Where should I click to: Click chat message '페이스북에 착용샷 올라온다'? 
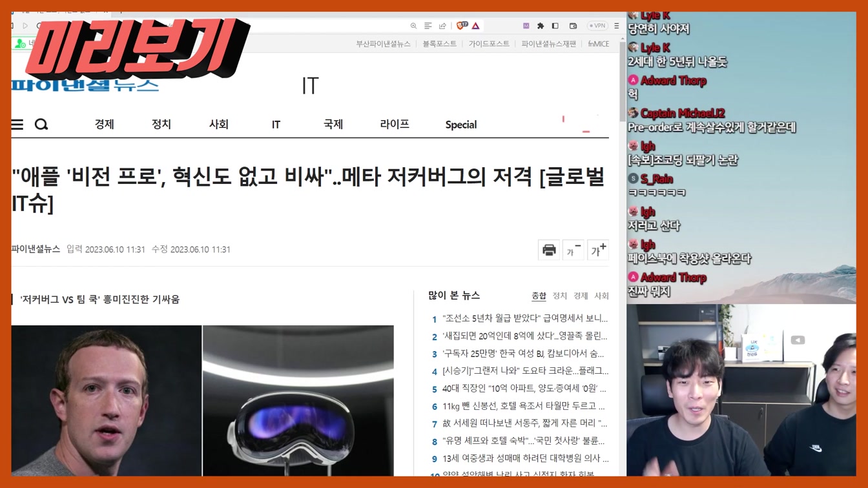pyautogui.click(x=690, y=259)
